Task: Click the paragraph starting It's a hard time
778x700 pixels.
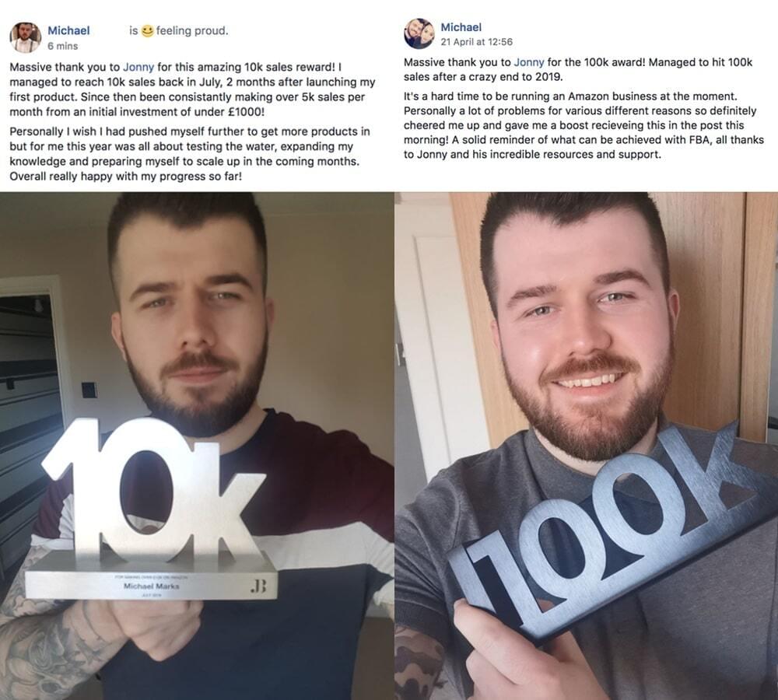Action: click(583, 125)
